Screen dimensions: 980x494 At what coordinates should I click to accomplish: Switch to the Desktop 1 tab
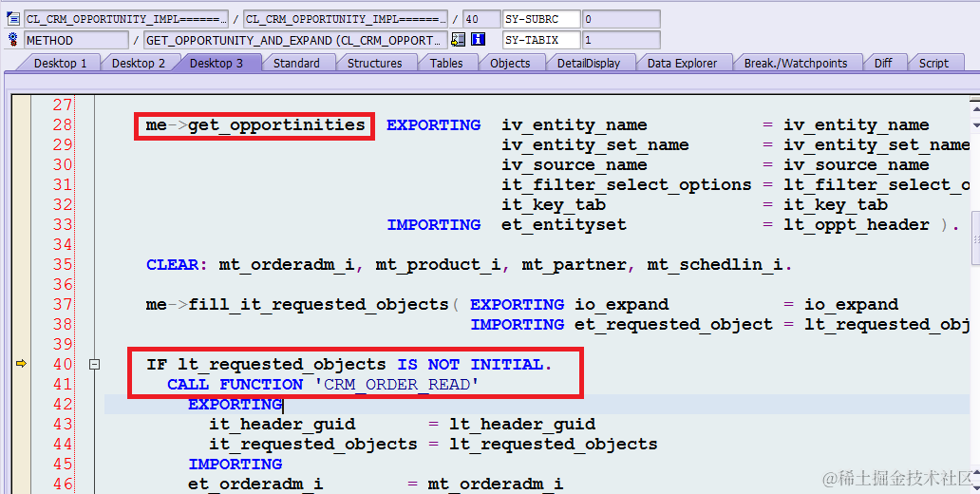(x=60, y=63)
